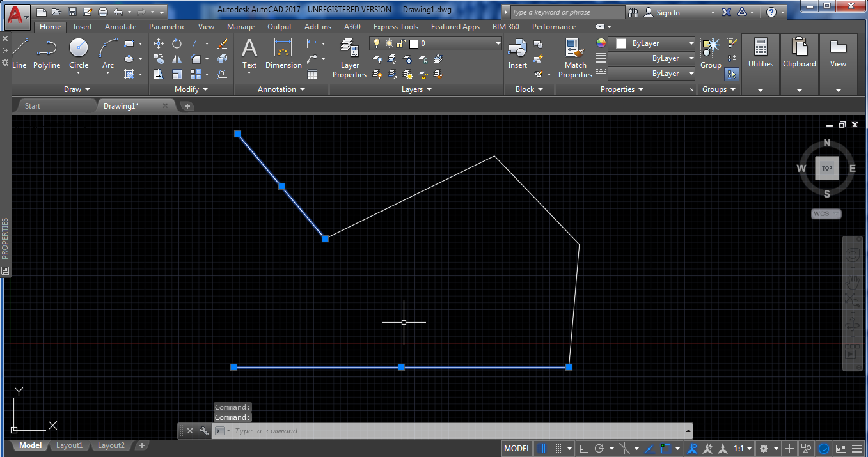
Task: Click the ViewCube TOP face
Action: (x=827, y=168)
